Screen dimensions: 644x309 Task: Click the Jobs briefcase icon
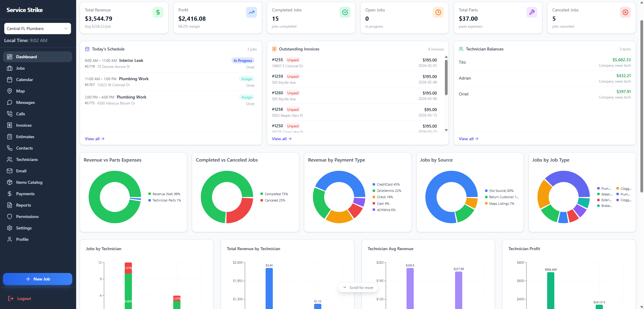10,68
